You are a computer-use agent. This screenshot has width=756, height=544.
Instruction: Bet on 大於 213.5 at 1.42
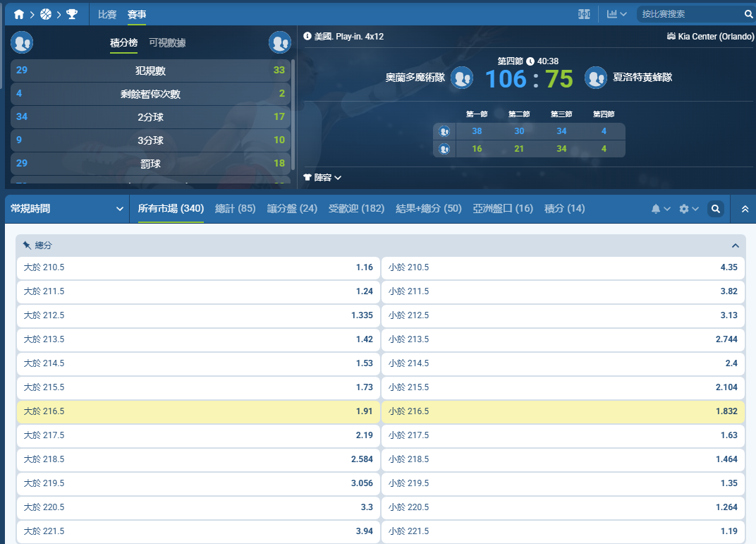[198, 339]
